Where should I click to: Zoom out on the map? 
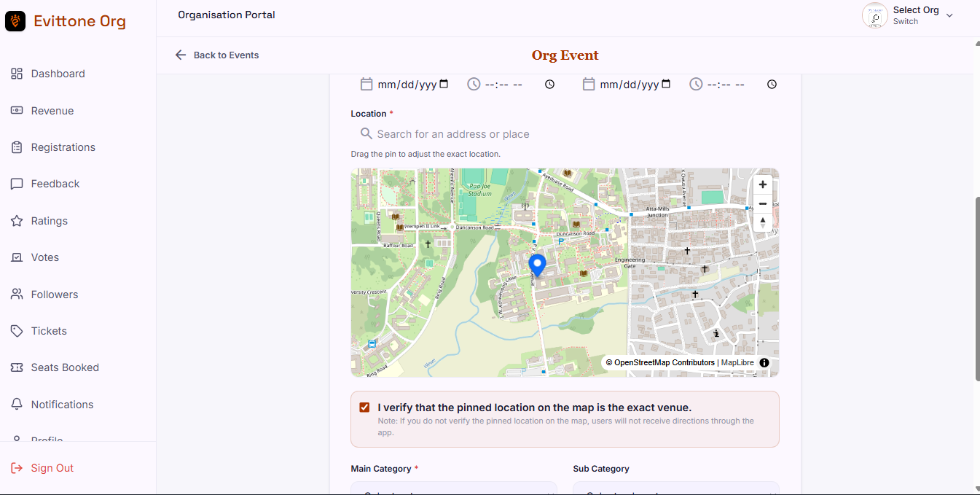[763, 203]
